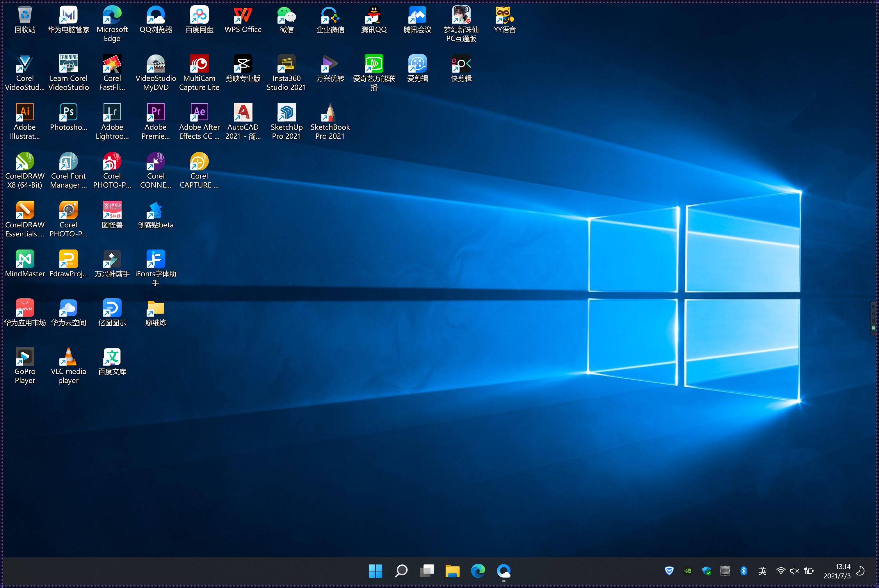Image resolution: width=879 pixels, height=588 pixels.
Task: Open 企业微信 desktop shortcut
Action: point(330,16)
